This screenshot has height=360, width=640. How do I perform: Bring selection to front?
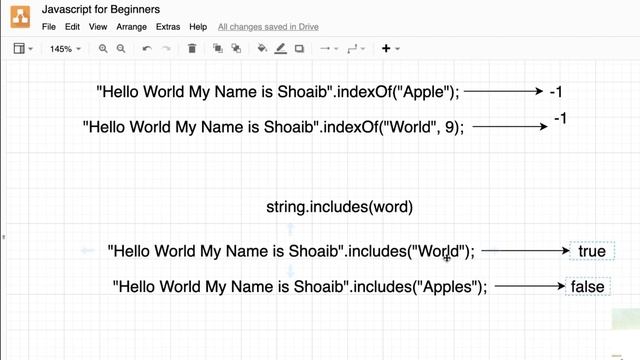[x=218, y=49]
